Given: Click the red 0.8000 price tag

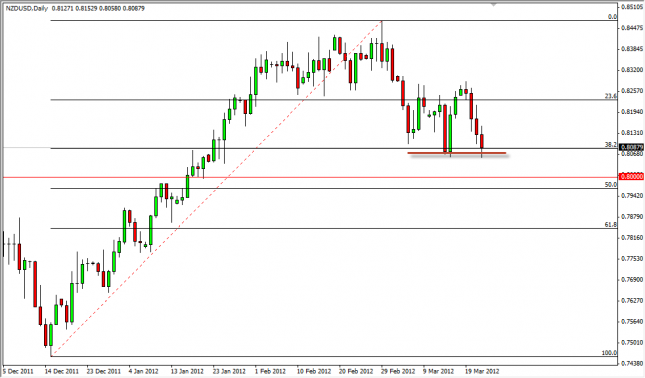Looking at the screenshot, I should pyautogui.click(x=631, y=176).
